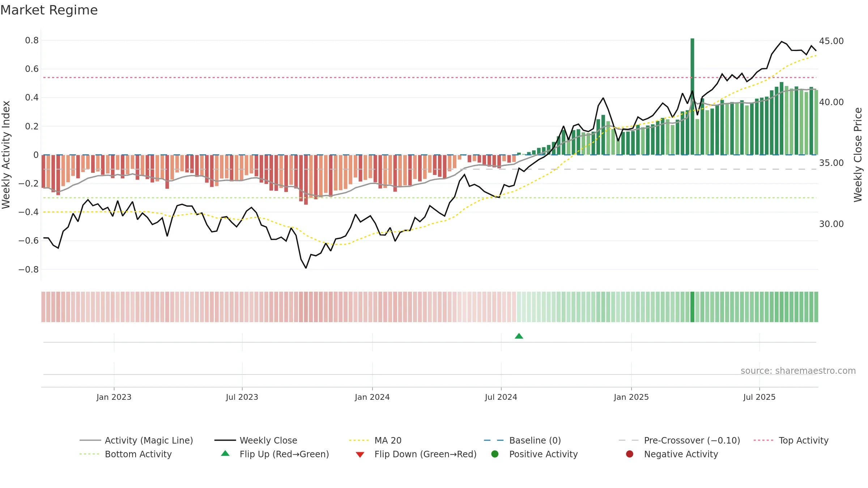Viewport: 868px width, 488px height.
Task: Toggle the Flip Up (Red→Green) legend entry
Action: point(275,454)
